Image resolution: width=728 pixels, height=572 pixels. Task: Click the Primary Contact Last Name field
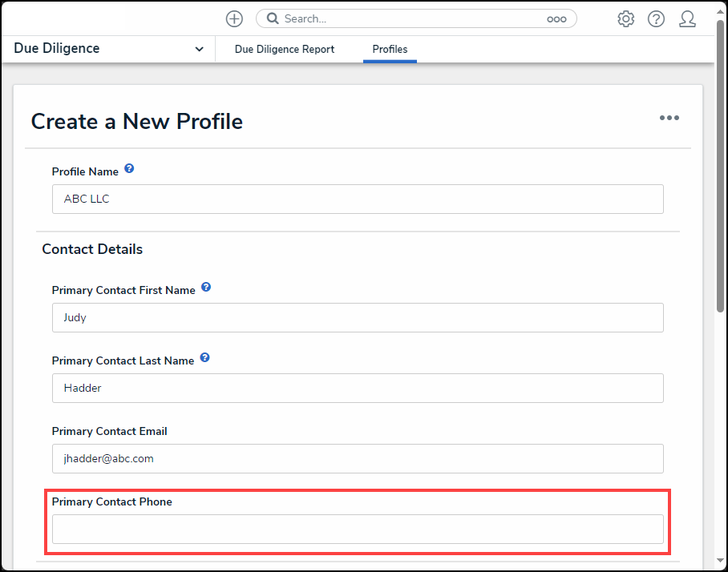[358, 389]
